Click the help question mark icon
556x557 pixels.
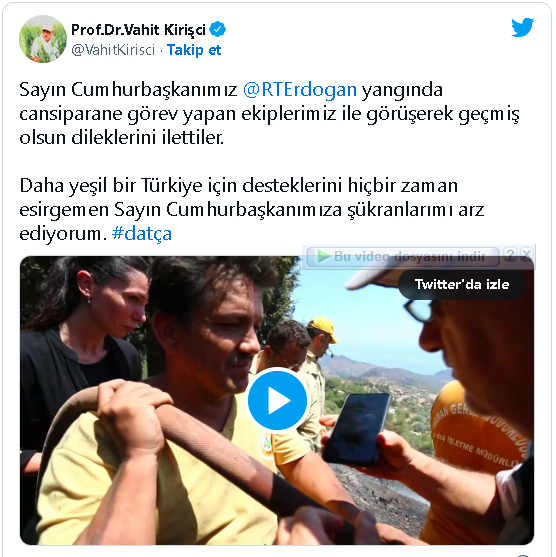[x=510, y=255]
